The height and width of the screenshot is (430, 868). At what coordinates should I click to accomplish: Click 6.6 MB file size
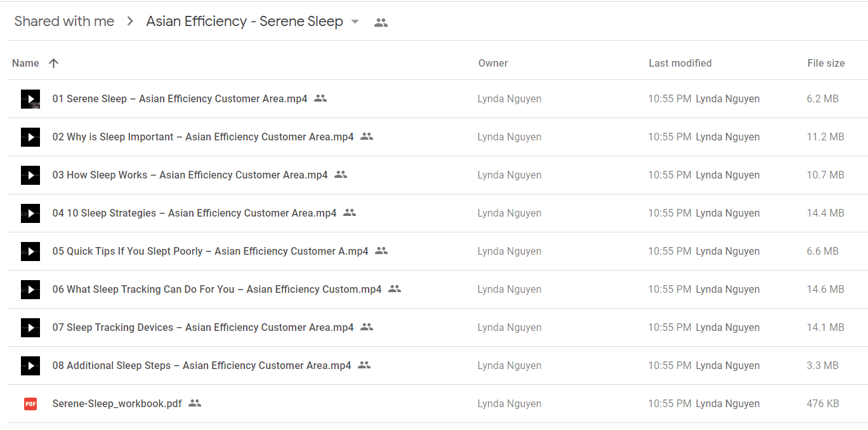pos(822,251)
